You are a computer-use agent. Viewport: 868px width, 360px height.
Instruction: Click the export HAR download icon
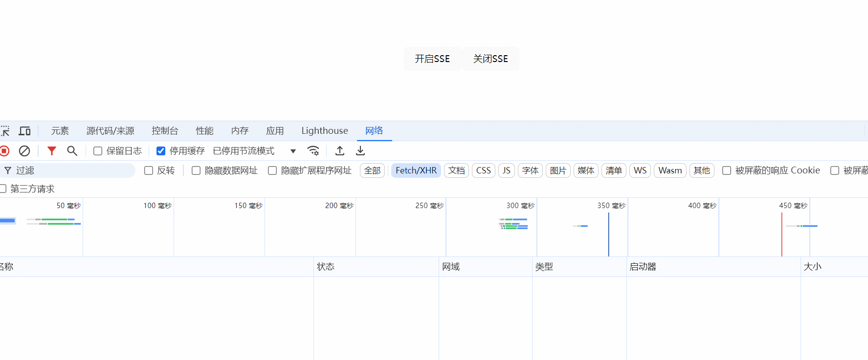[360, 151]
